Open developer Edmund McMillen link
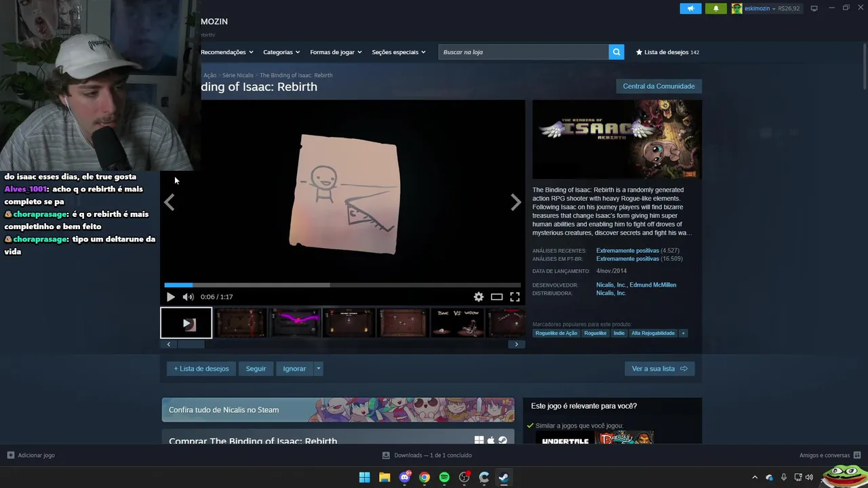This screenshot has height=488, width=868. click(653, 285)
